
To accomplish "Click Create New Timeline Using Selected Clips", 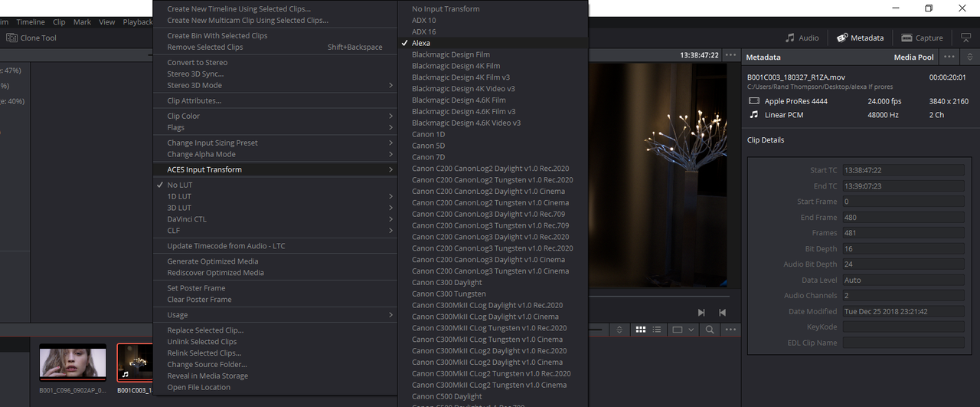I will [x=276, y=9].
